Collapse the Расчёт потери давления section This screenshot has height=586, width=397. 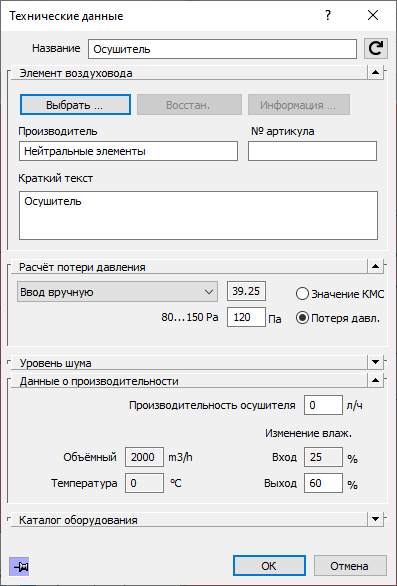pos(375,267)
